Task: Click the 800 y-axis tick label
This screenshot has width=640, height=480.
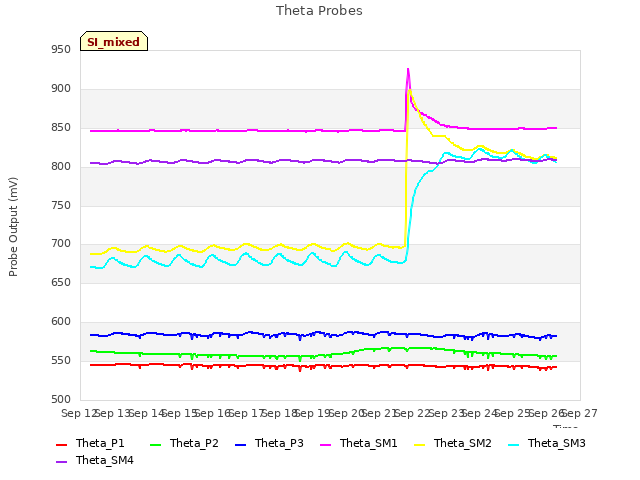Action: pyautogui.click(x=61, y=167)
